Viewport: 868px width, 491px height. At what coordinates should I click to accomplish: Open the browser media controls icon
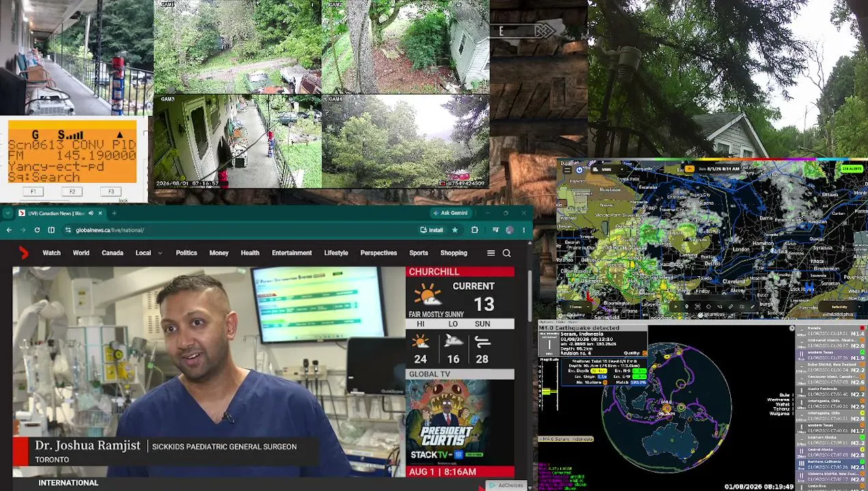click(495, 230)
